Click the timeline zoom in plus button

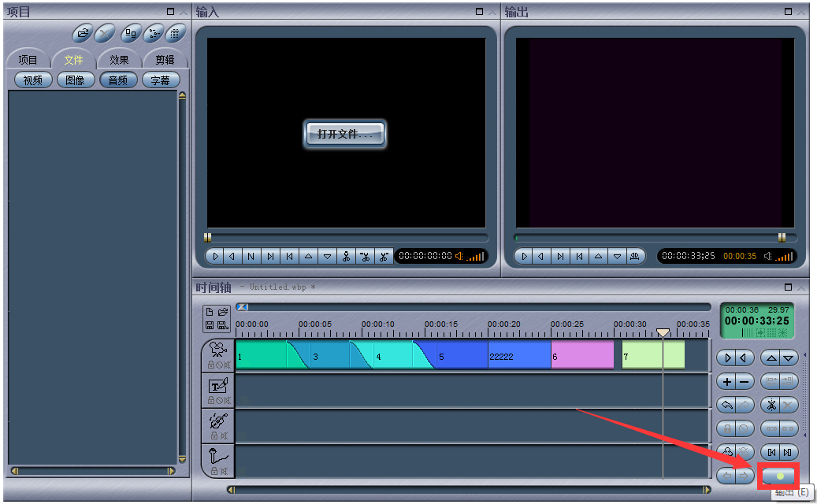tap(726, 381)
